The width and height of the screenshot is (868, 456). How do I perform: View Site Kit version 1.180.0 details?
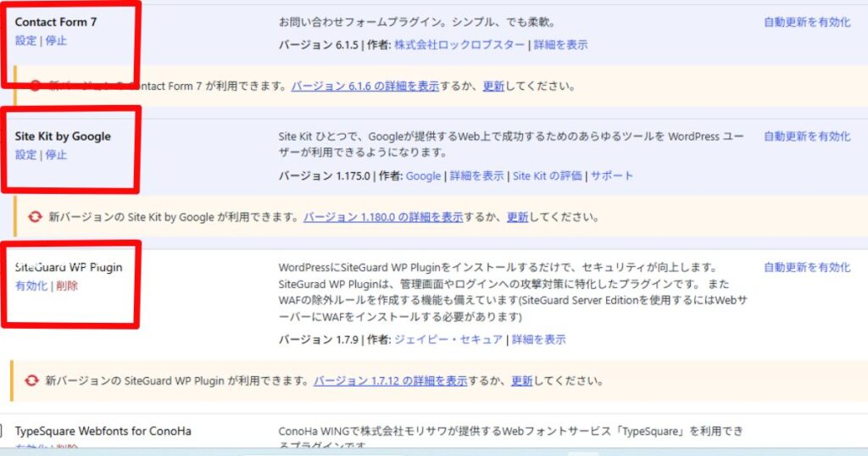pyautogui.click(x=383, y=217)
